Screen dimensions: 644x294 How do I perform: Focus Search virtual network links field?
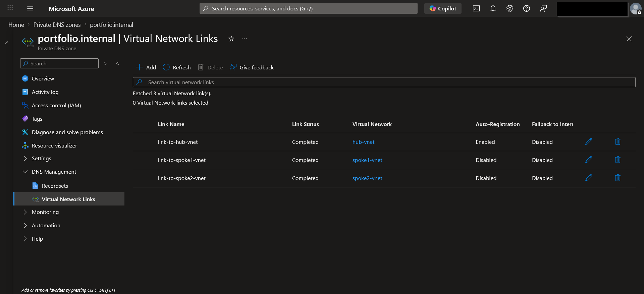[384, 82]
